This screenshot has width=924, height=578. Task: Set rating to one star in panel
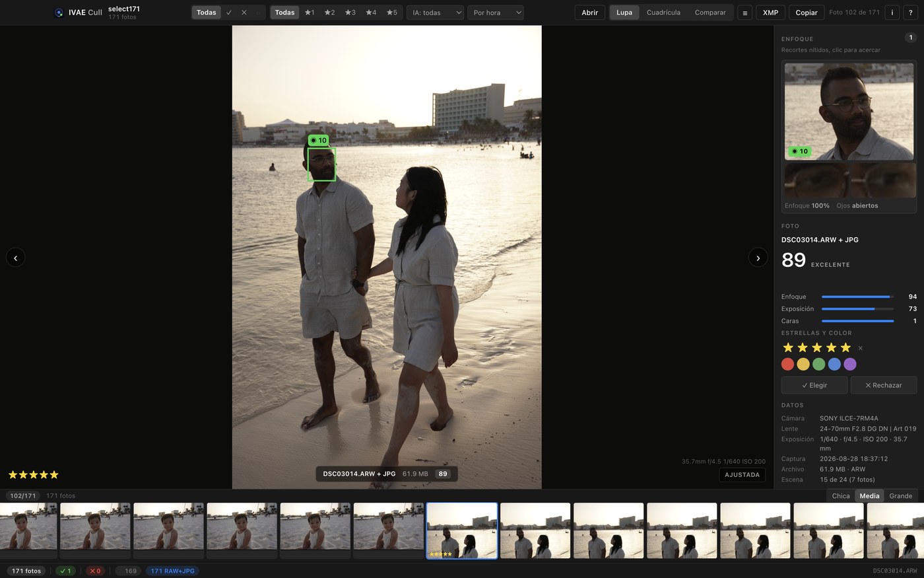(788, 347)
